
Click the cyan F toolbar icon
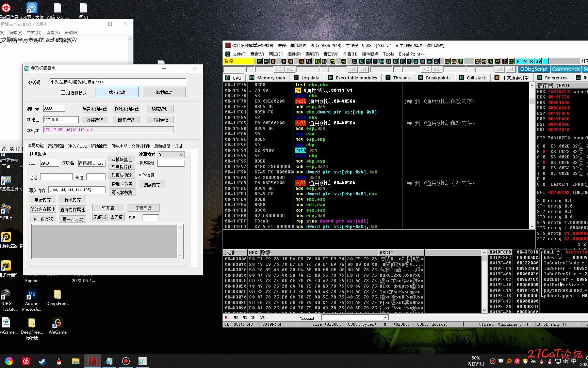pos(518,61)
